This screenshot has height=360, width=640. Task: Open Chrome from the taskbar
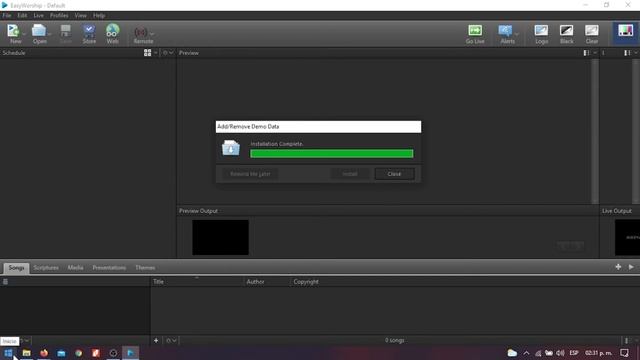coord(78,353)
